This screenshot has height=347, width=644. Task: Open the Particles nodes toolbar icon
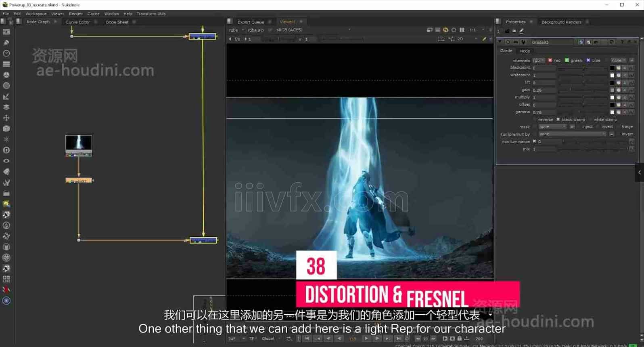[x=6, y=139]
